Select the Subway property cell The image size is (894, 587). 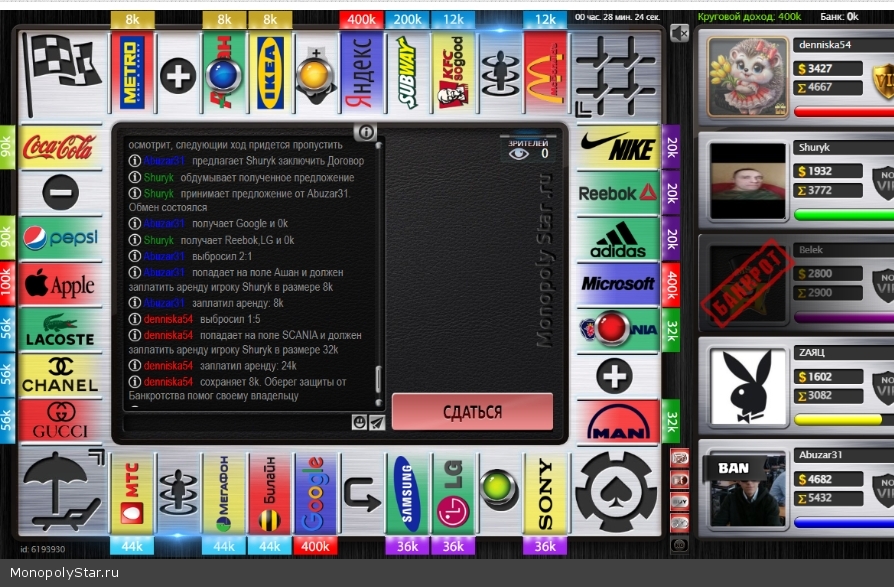[x=407, y=72]
